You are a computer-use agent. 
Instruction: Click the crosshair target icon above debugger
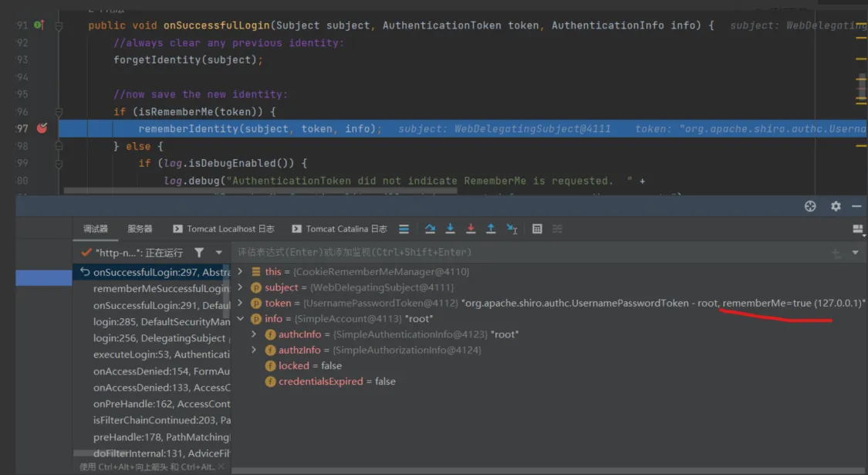(x=810, y=206)
